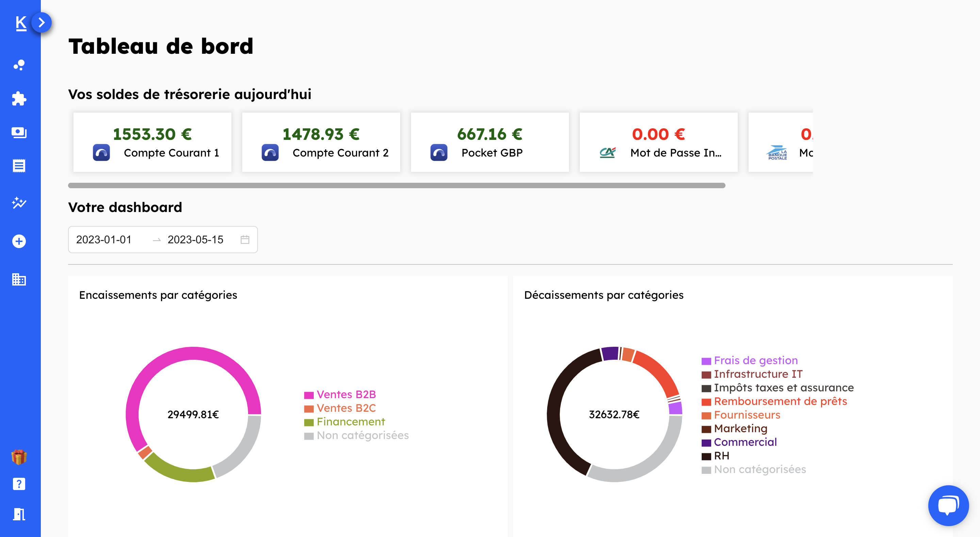Open the chat support bubble
Image resolution: width=980 pixels, height=537 pixels.
click(x=948, y=505)
